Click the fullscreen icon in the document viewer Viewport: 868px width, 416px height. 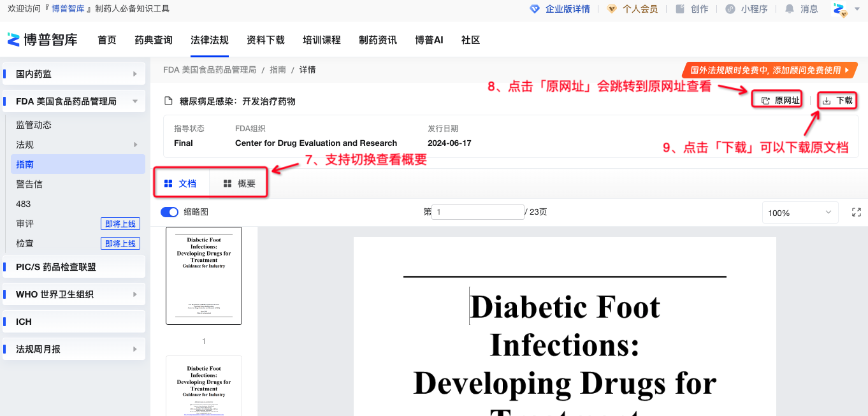857,212
